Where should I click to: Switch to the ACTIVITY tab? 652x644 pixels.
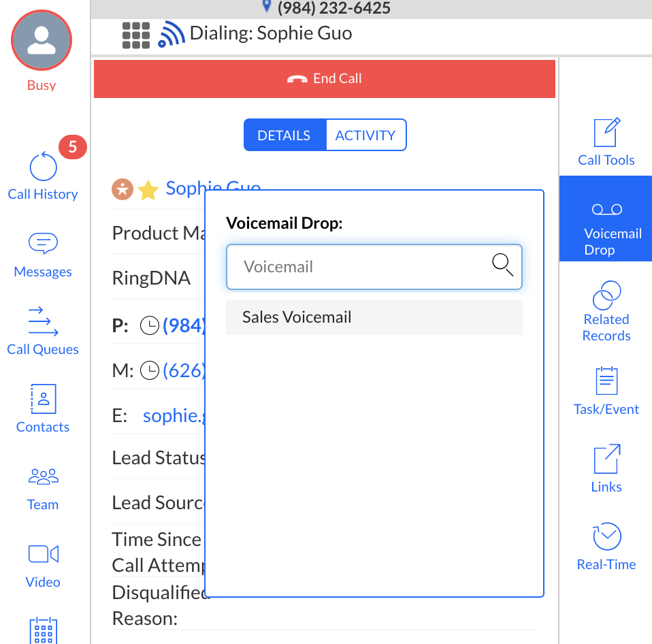[x=365, y=135]
